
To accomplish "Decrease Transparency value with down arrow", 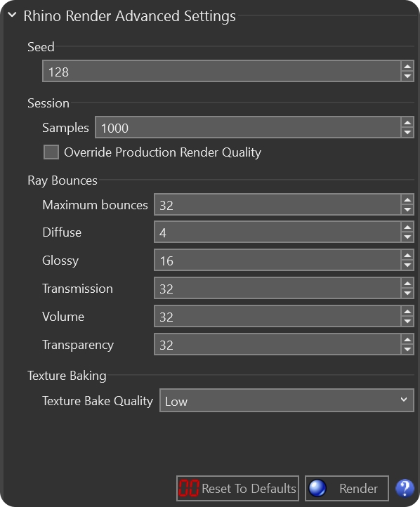I will pyautogui.click(x=407, y=350).
